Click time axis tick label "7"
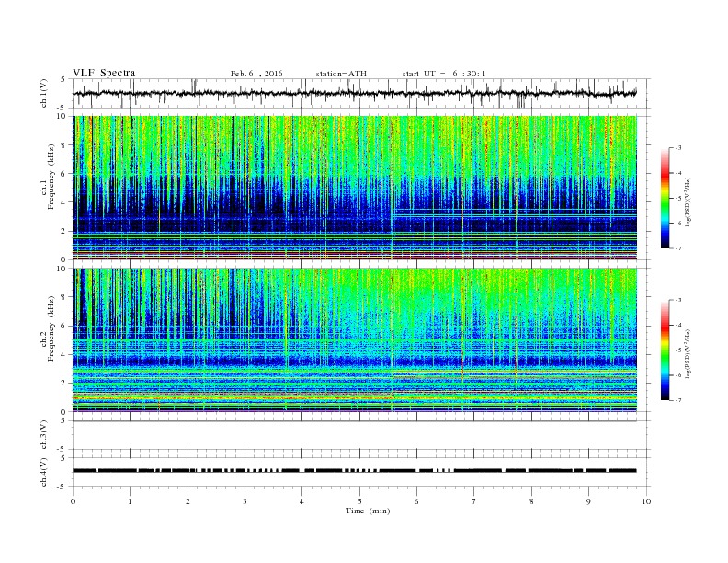The image size is (728, 563). coord(474,501)
